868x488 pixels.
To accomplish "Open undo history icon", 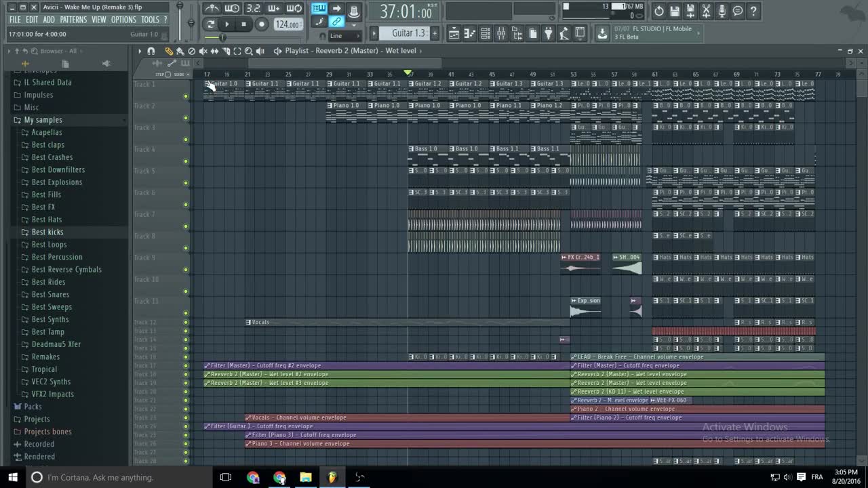I will [659, 11].
